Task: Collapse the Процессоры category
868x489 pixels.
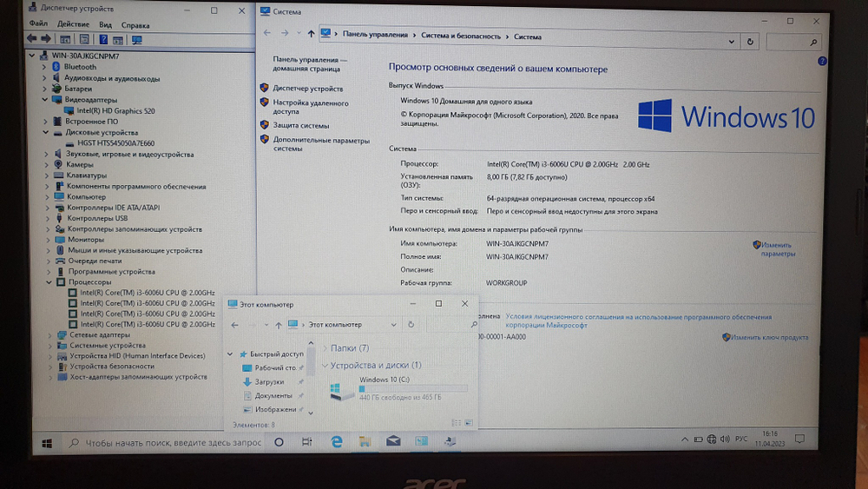Action: point(49,282)
